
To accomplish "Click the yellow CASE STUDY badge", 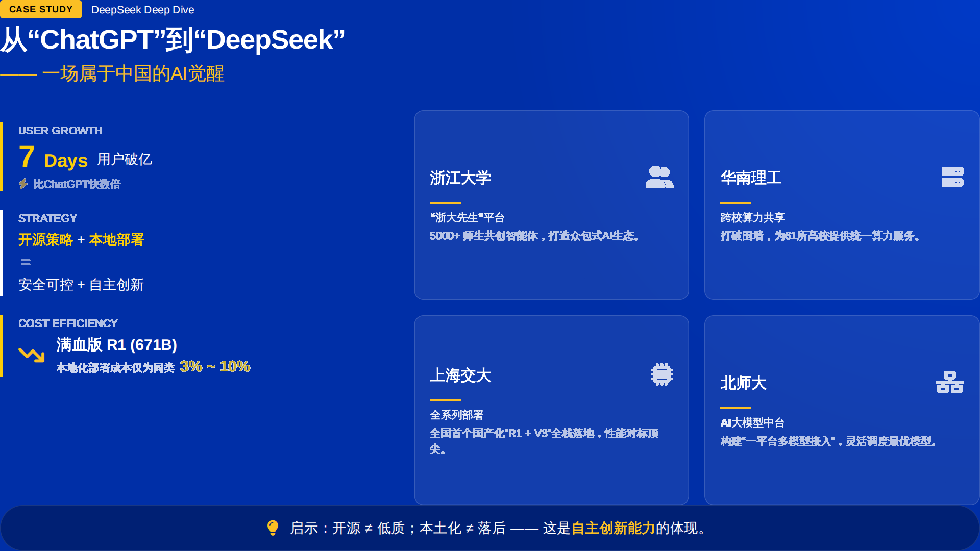I will pos(41,9).
